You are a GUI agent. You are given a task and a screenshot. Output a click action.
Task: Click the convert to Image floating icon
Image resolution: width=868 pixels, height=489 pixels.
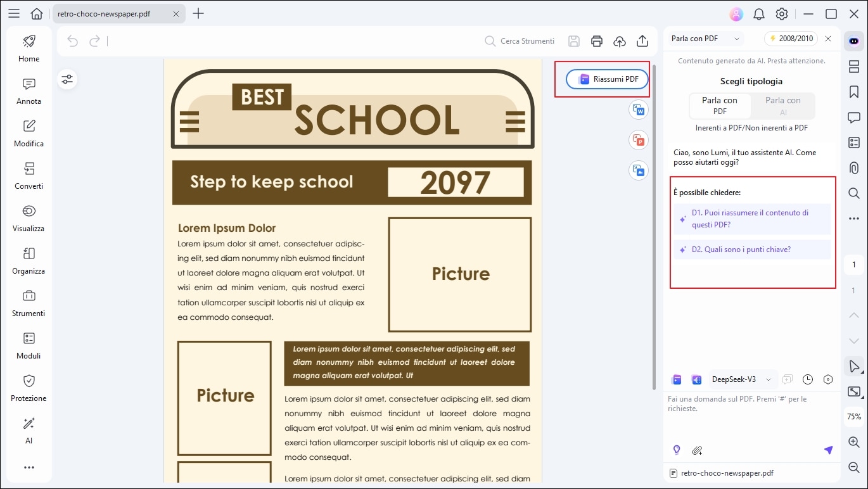click(x=638, y=170)
